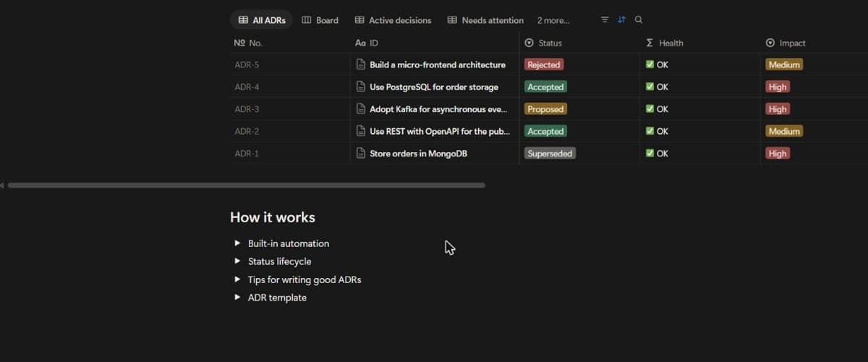Image resolution: width=868 pixels, height=362 pixels.
Task: Change the High impact tag of ADR-1
Action: (x=778, y=153)
